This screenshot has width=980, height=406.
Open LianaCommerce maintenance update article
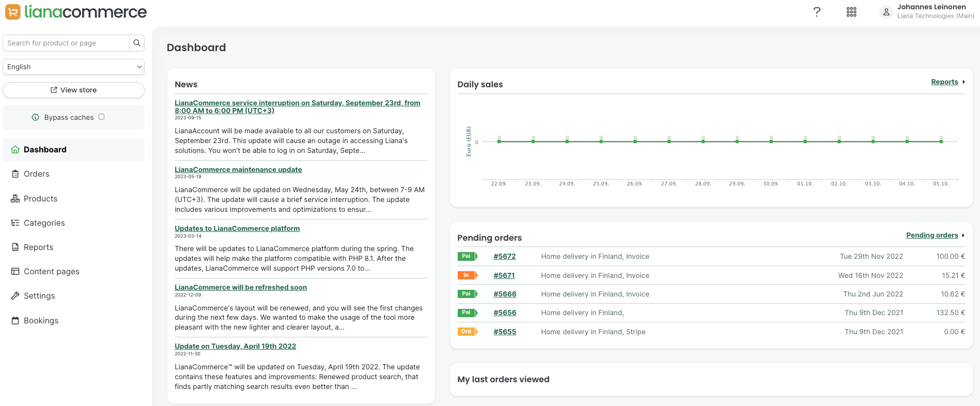[238, 169]
